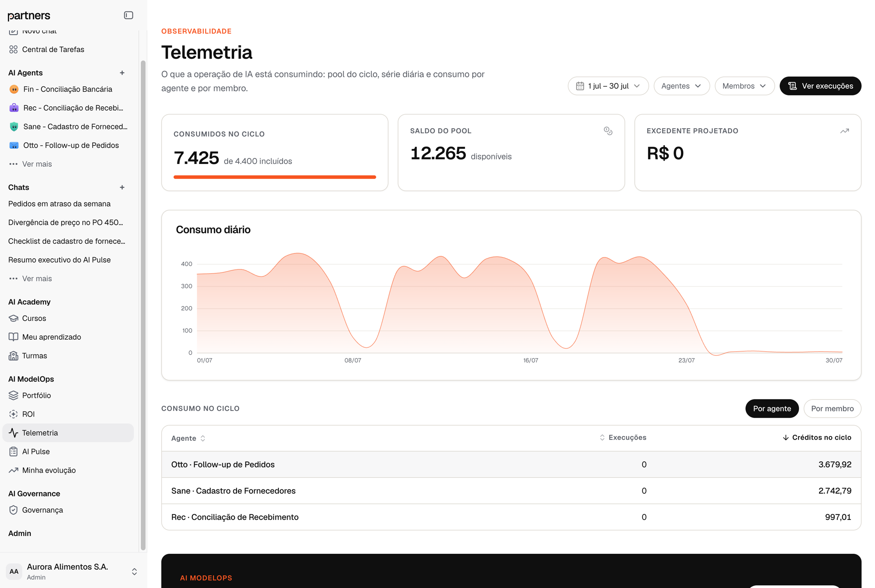Click the Ver execuções list icon
Image resolution: width=875 pixels, height=588 pixels.
[x=792, y=86]
